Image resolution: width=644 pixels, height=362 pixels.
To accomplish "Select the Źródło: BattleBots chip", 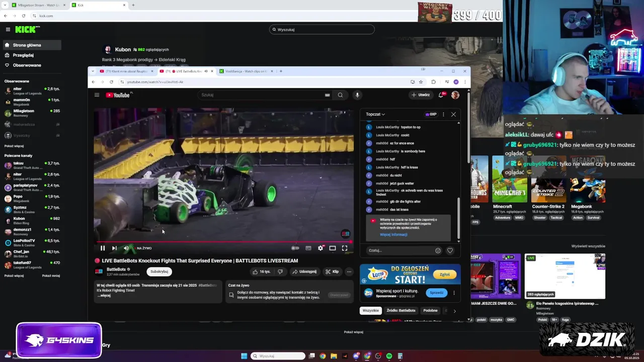I will [401, 311].
